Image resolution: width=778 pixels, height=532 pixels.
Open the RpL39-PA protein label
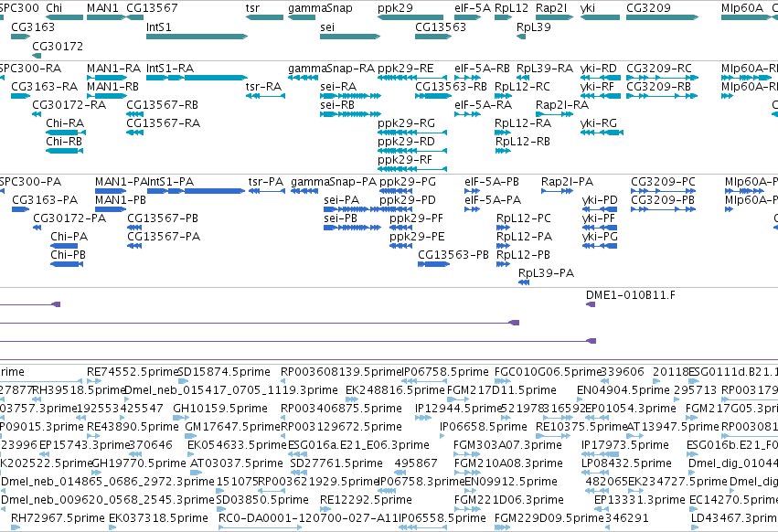point(546,273)
